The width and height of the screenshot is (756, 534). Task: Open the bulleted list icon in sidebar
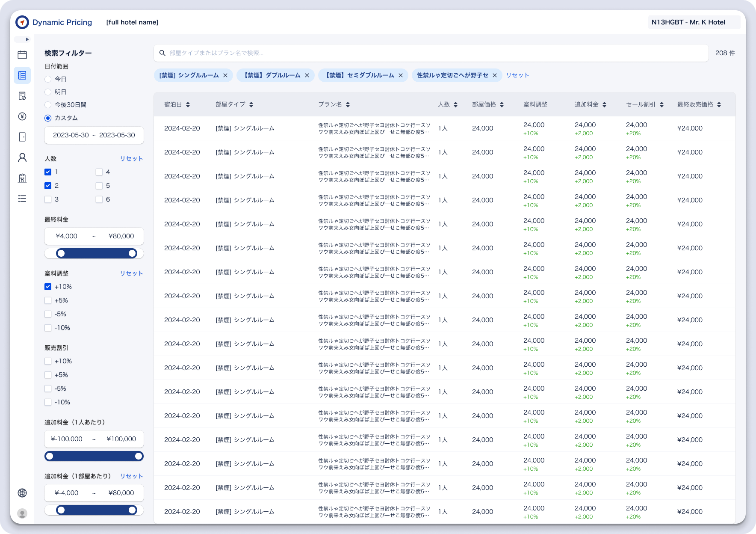click(x=22, y=199)
